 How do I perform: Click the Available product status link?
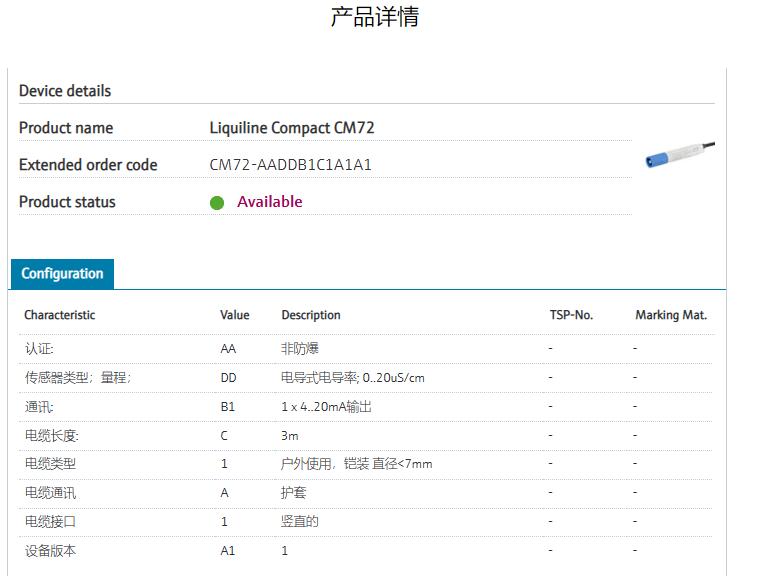tap(270, 202)
